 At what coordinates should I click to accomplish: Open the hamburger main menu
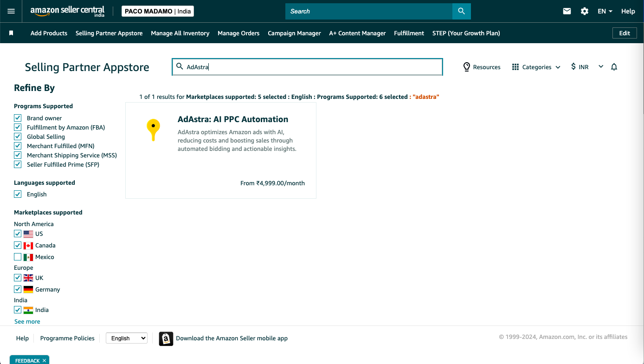[11, 11]
